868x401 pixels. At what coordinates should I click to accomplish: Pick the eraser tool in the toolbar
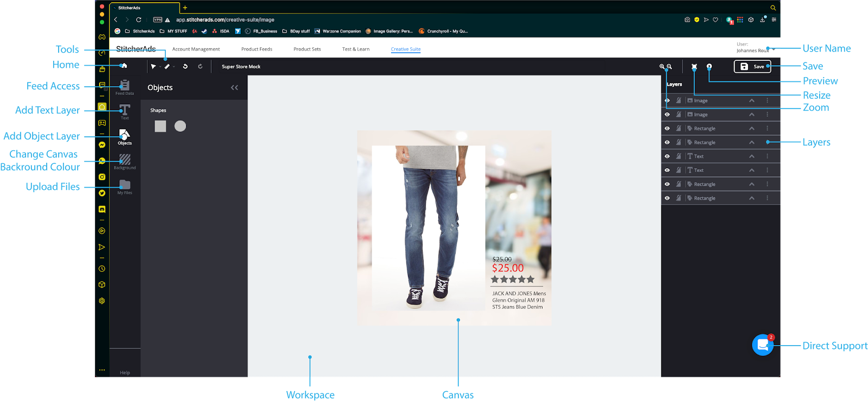[x=167, y=67]
